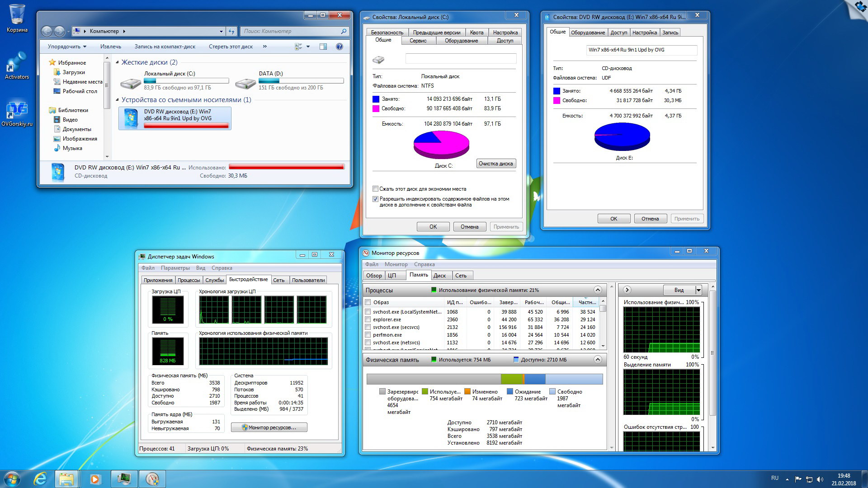This screenshot has width=868, height=488.
Task: Enable compress this disk checkbox
Action: 375,189
